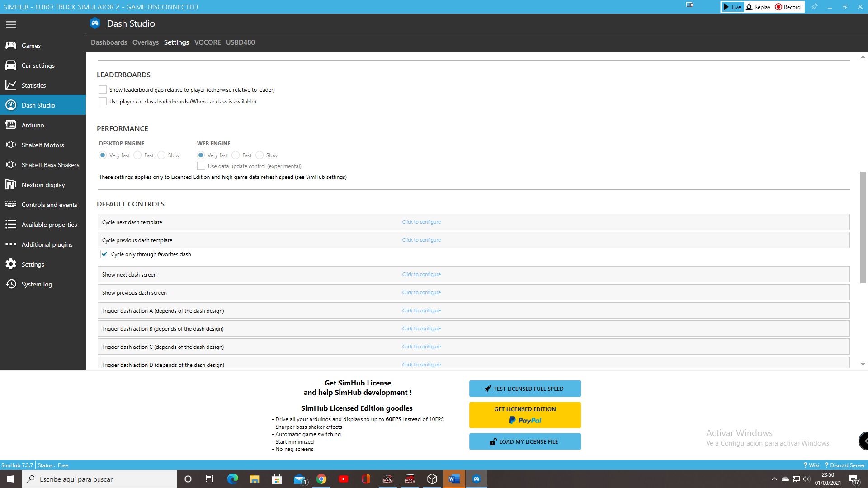Open Task View on taskbar
The width and height of the screenshot is (868, 488).
(210, 479)
